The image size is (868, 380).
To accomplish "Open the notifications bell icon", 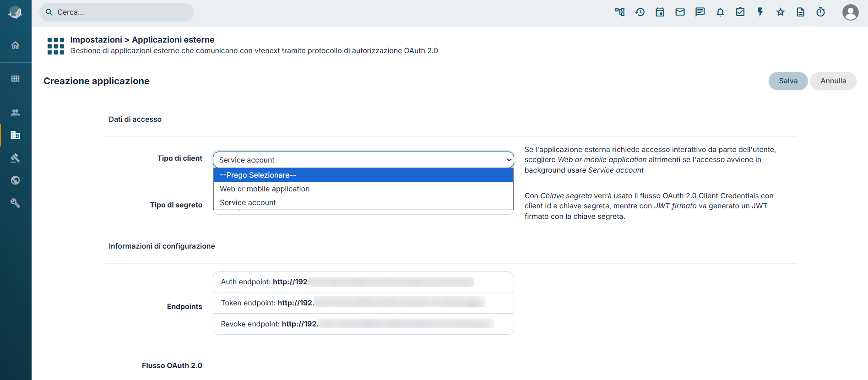I will pyautogui.click(x=720, y=12).
